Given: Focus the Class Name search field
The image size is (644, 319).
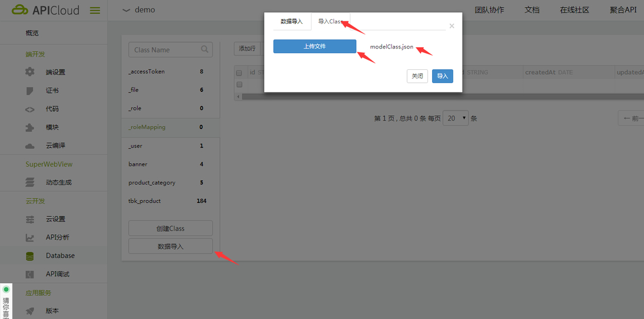Looking at the screenshot, I should [171, 50].
